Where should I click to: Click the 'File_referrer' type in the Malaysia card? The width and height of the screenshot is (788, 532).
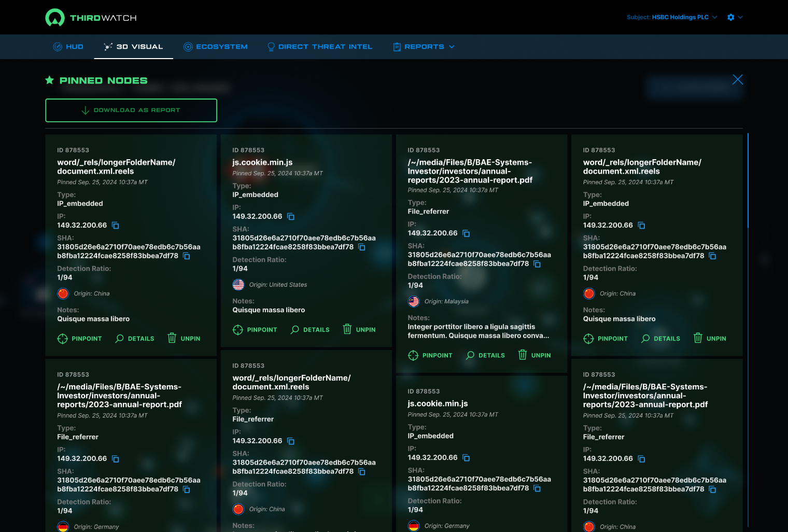coord(428,212)
